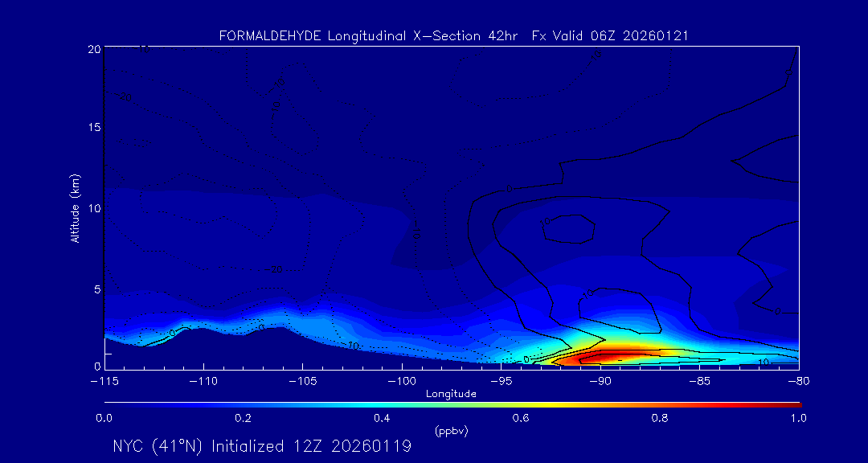The width and height of the screenshot is (868, 463).
Task: Click the Altitude (km) y-axis label
Action: click(75, 208)
